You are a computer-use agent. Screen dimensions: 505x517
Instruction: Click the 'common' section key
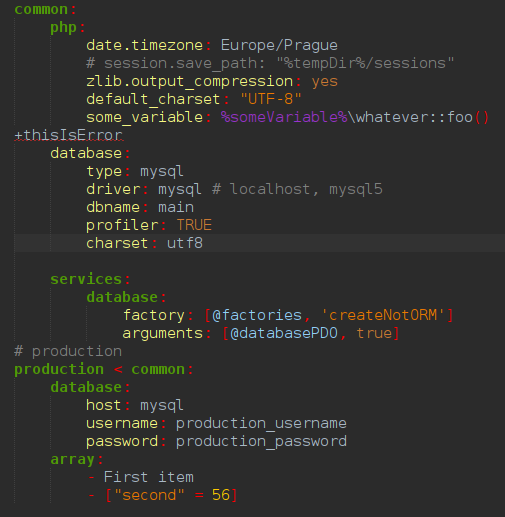click(41, 9)
